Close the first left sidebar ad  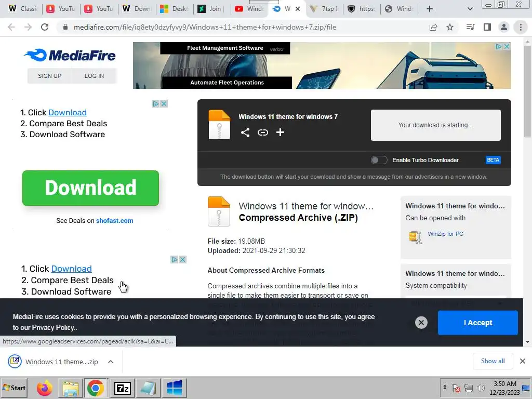[164, 103]
